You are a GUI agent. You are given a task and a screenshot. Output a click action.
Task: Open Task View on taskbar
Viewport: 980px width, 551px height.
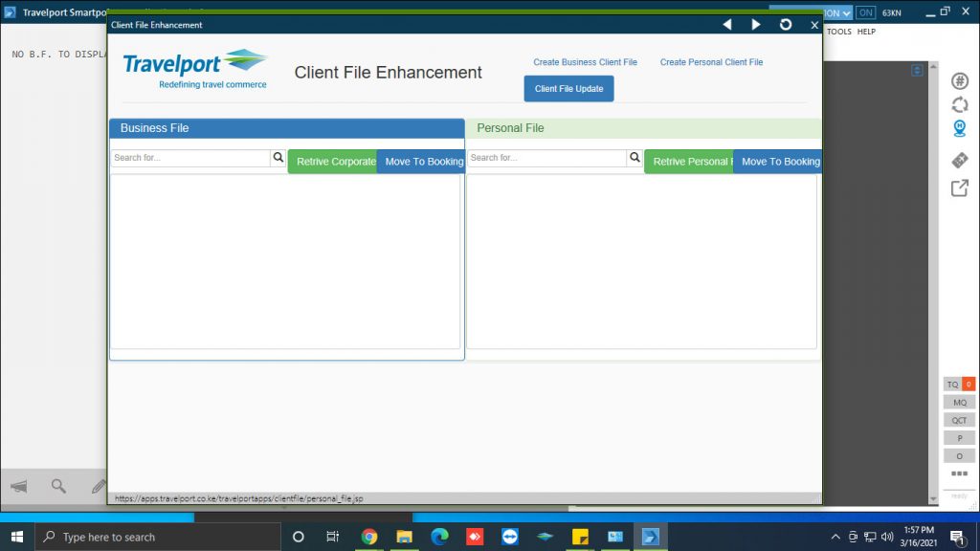point(332,537)
